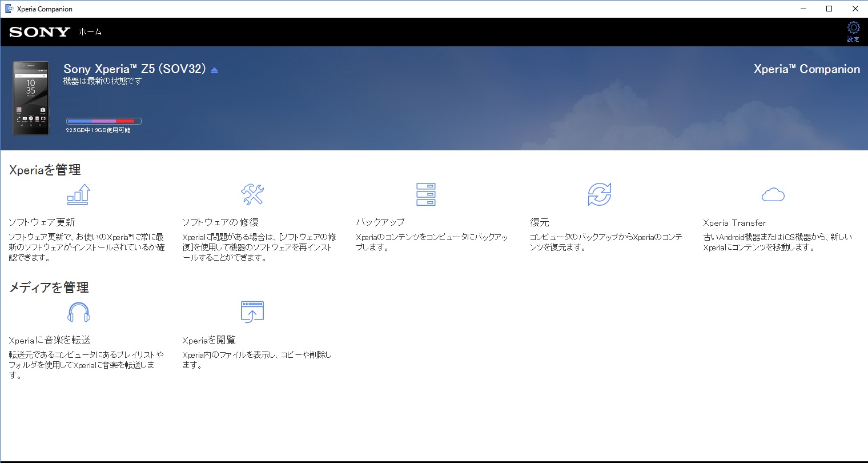Open the Xperia Transfer cloud icon

click(773, 195)
